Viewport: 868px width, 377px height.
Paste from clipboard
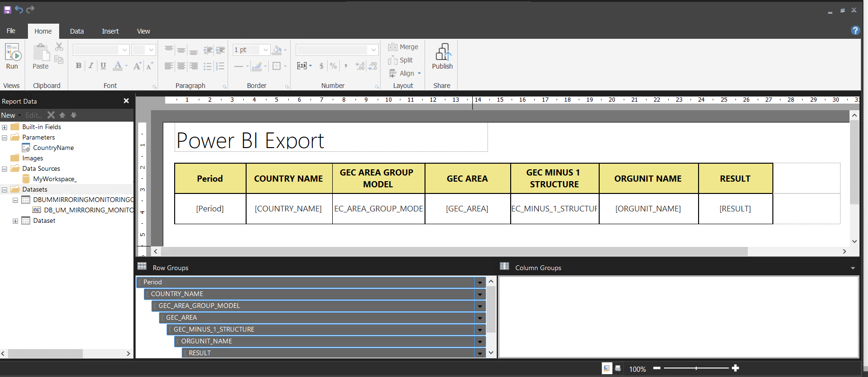[41, 56]
